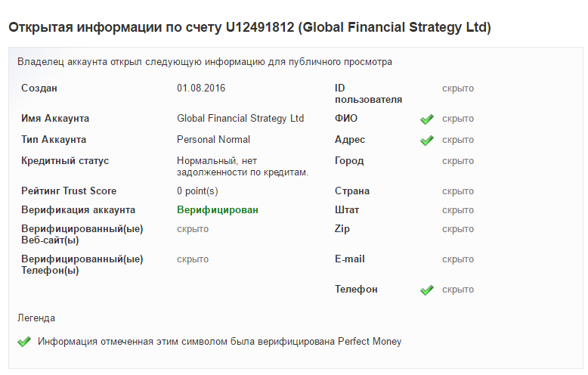Click the скрыто value for ID пользователя

[x=458, y=88]
